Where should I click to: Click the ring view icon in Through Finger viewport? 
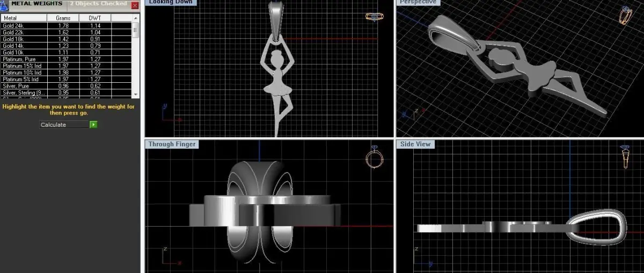point(374,156)
